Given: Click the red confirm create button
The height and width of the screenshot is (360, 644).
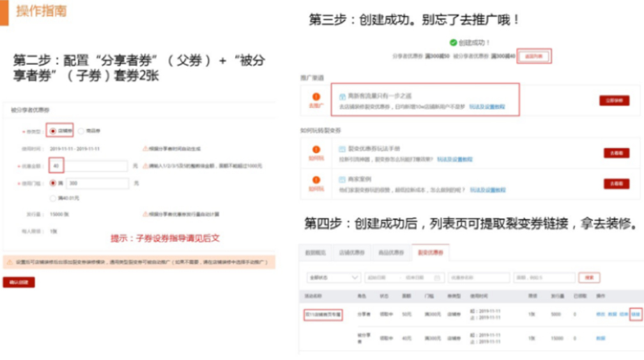Looking at the screenshot, I should point(19,282).
